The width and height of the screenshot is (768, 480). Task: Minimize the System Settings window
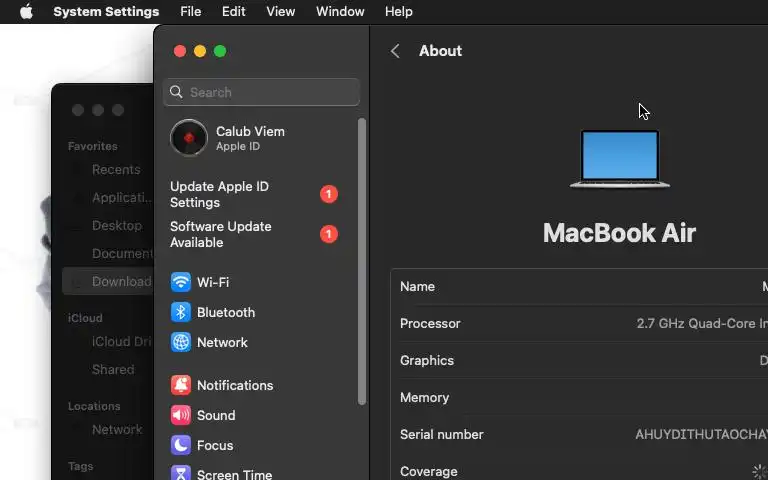200,51
